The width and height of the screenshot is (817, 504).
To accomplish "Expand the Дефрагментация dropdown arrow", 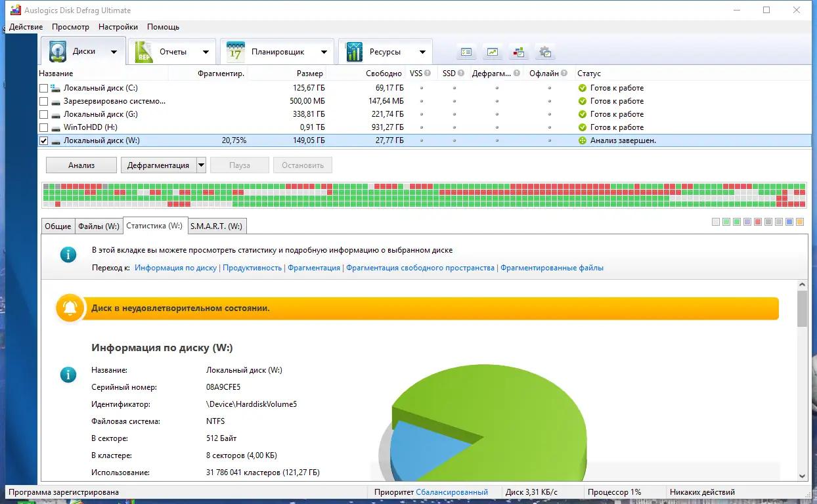I will tap(200, 165).
